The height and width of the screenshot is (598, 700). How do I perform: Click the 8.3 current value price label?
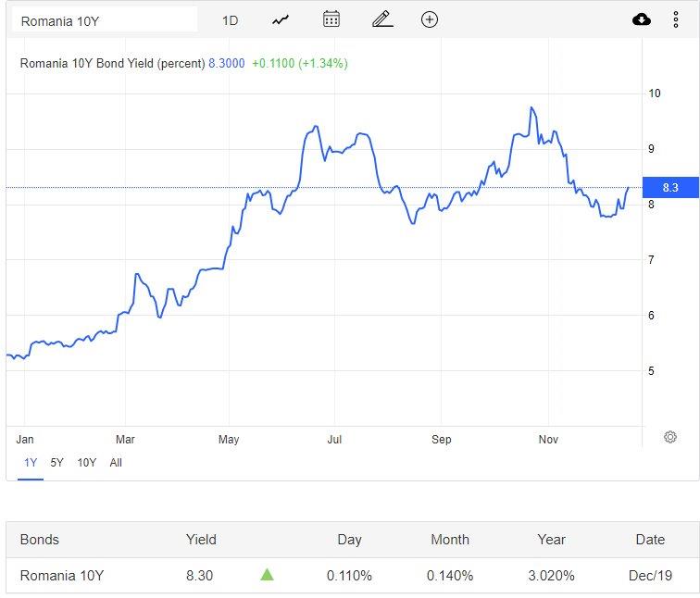pyautogui.click(x=670, y=187)
